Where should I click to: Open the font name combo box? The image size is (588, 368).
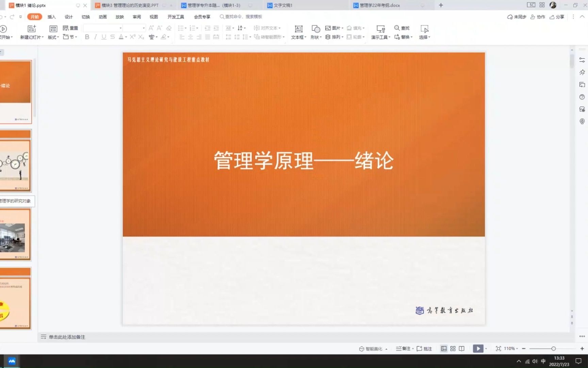pos(103,28)
